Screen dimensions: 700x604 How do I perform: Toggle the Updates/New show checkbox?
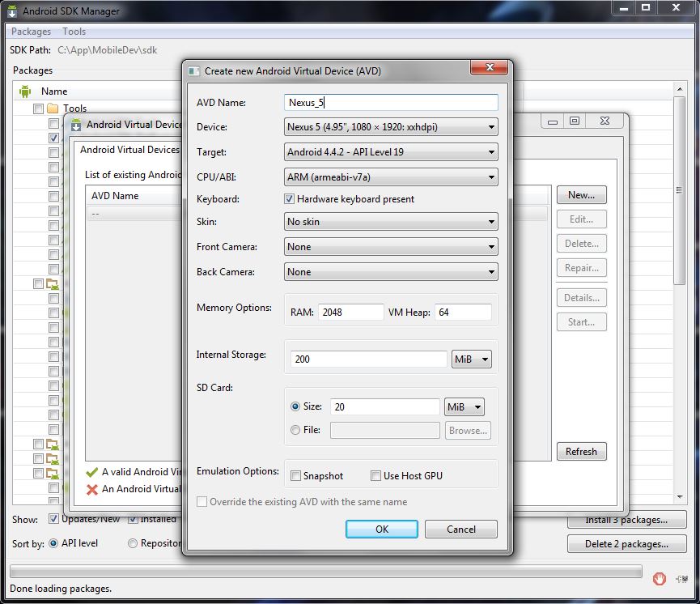click(x=53, y=519)
